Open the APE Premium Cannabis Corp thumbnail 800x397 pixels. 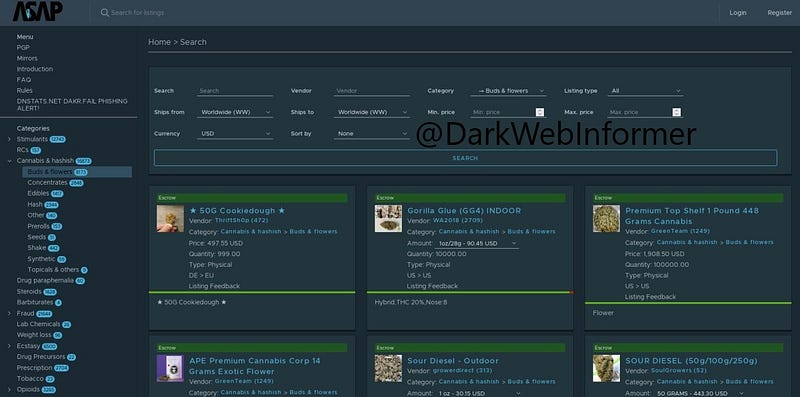[x=170, y=368]
